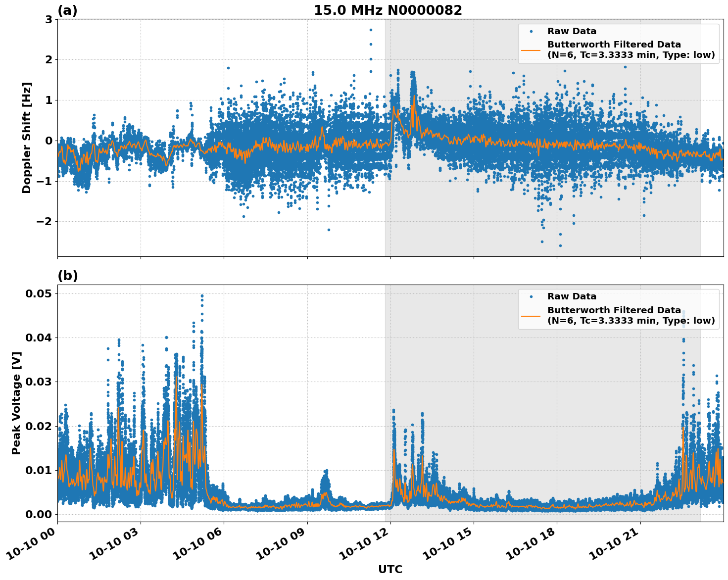
Task: Click the "3" tick on Doppler Shift axis
Action: coord(49,19)
